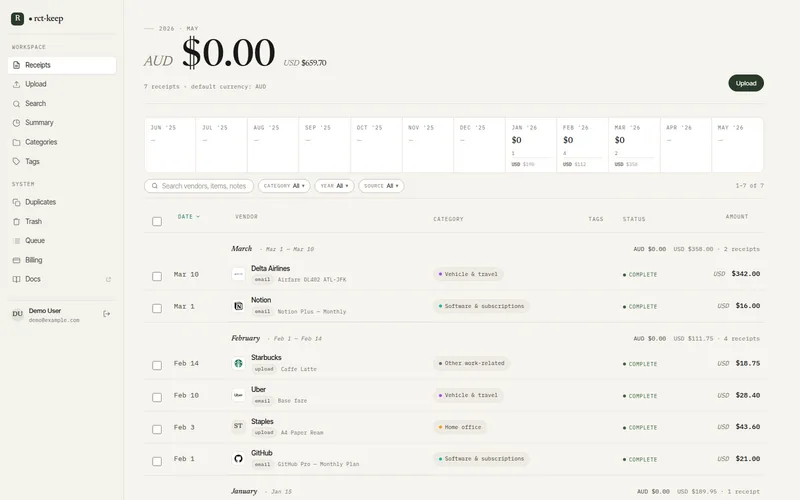Viewport: 800px width, 500px height.
Task: Click the external link icon beside Docs
Action: (108, 280)
